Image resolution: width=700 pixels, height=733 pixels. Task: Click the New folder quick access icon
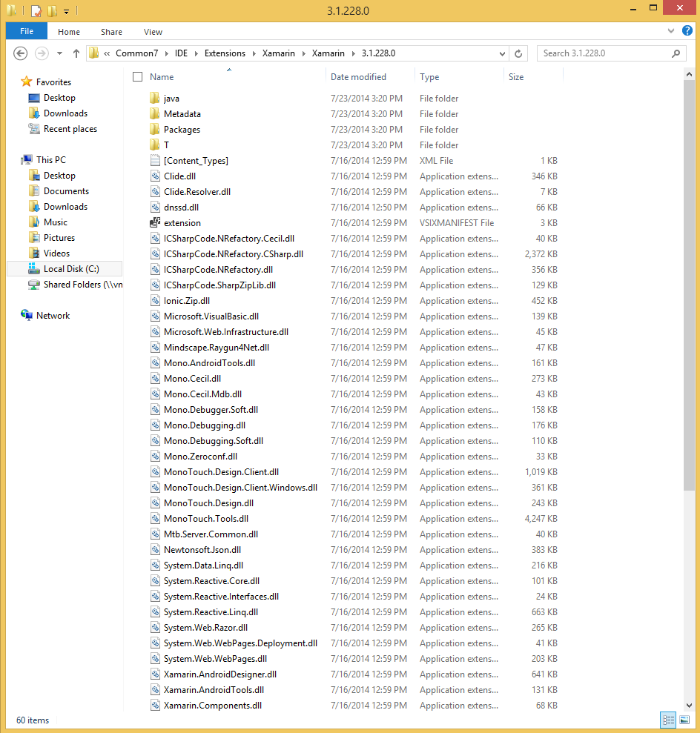(x=53, y=10)
